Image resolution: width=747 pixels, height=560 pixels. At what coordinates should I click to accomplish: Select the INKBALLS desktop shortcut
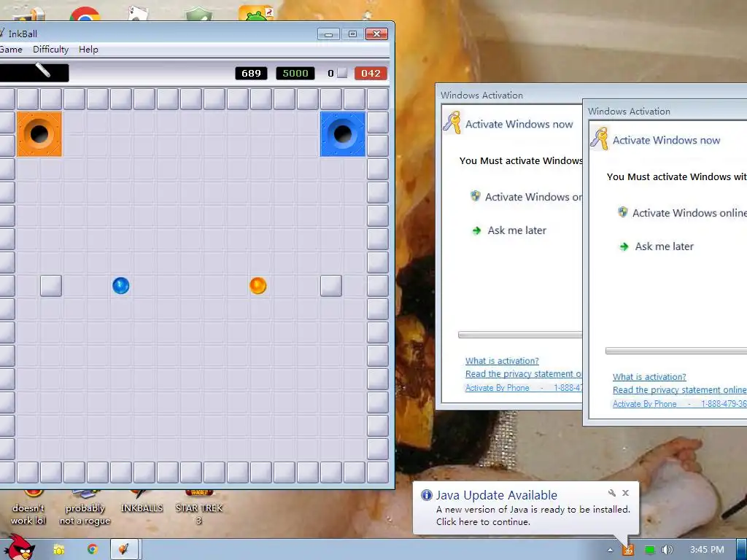click(x=142, y=502)
